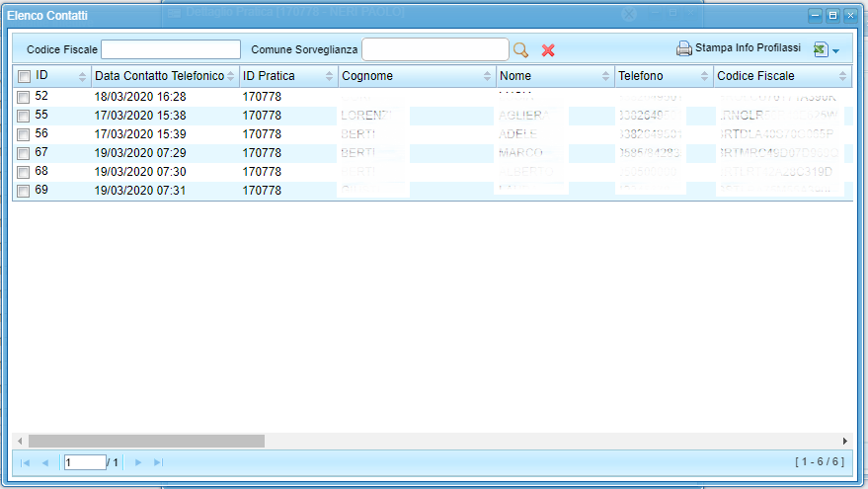Check the row with ID 52
The height and width of the screenshot is (489, 868).
pyautogui.click(x=24, y=98)
